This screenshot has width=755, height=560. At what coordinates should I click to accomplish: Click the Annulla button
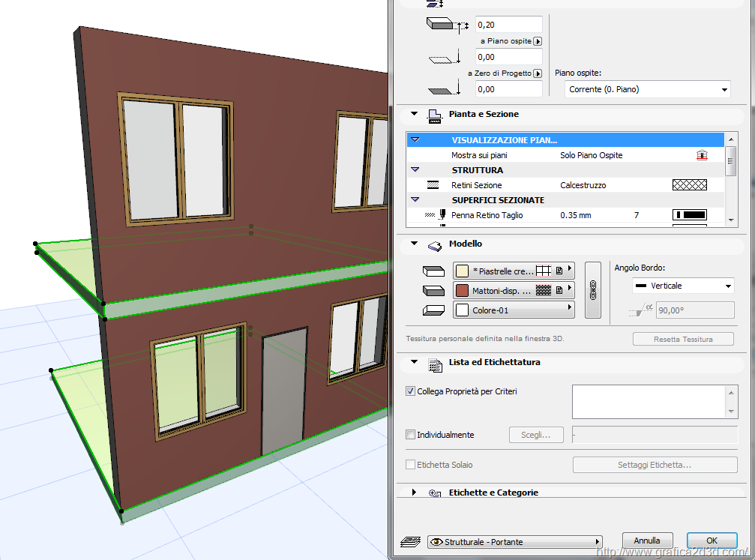click(x=646, y=541)
